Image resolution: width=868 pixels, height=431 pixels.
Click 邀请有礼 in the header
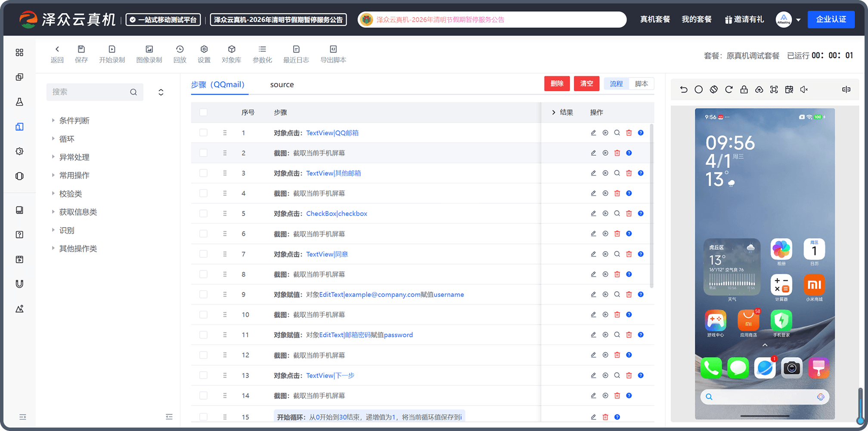[744, 19]
